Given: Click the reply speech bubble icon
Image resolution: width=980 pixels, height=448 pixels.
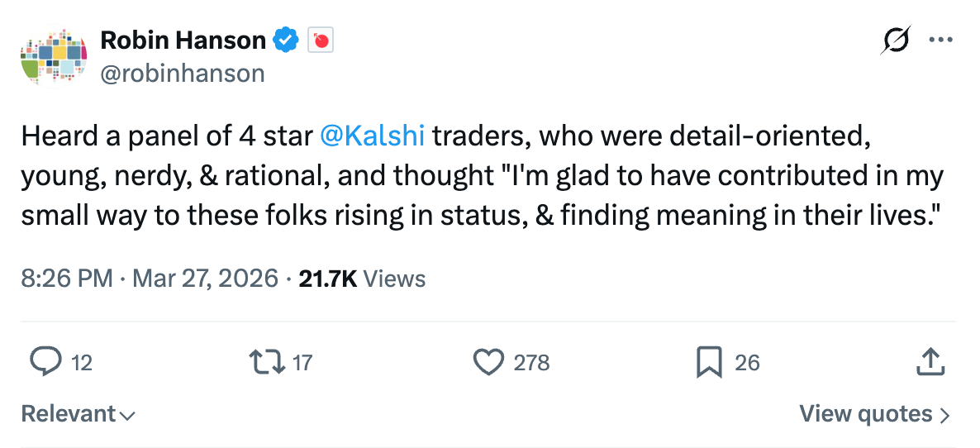Looking at the screenshot, I should coord(46,362).
